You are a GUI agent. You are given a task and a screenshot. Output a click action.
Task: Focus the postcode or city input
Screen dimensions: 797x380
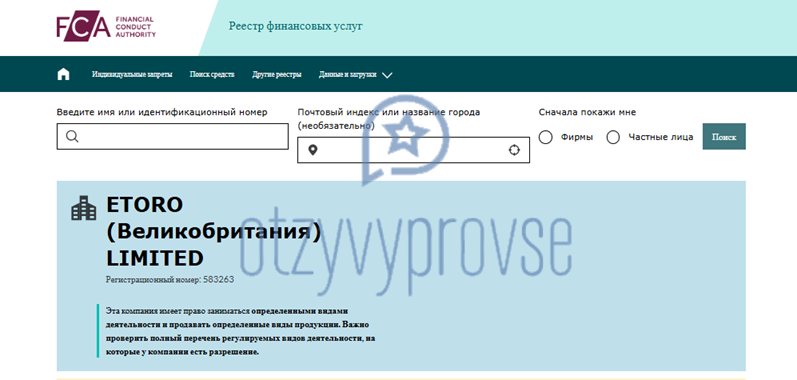pos(413,150)
